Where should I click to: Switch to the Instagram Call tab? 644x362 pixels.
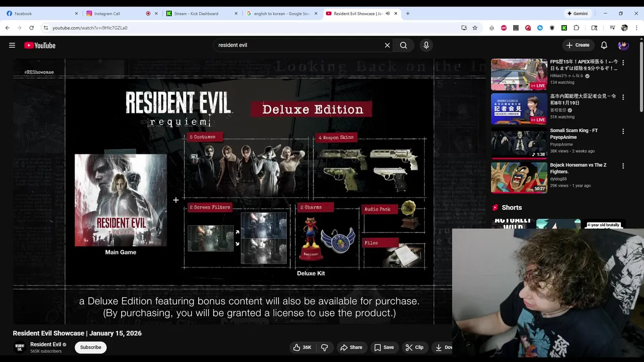(x=122, y=14)
